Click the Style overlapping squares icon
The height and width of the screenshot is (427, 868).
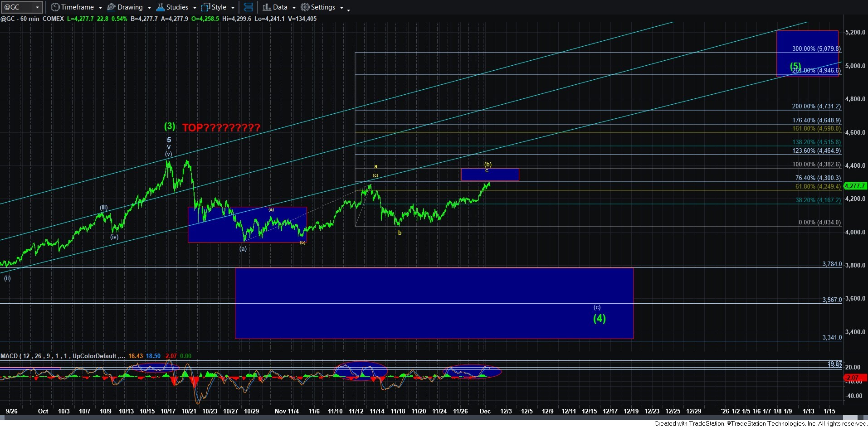click(x=205, y=7)
